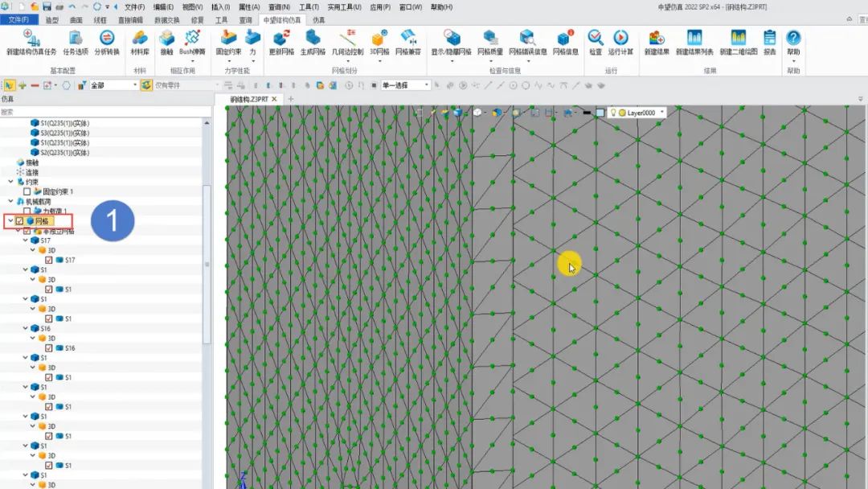The width and height of the screenshot is (868, 489).
Task: Toggle the 网格 checkbox in tree
Action: (x=20, y=221)
